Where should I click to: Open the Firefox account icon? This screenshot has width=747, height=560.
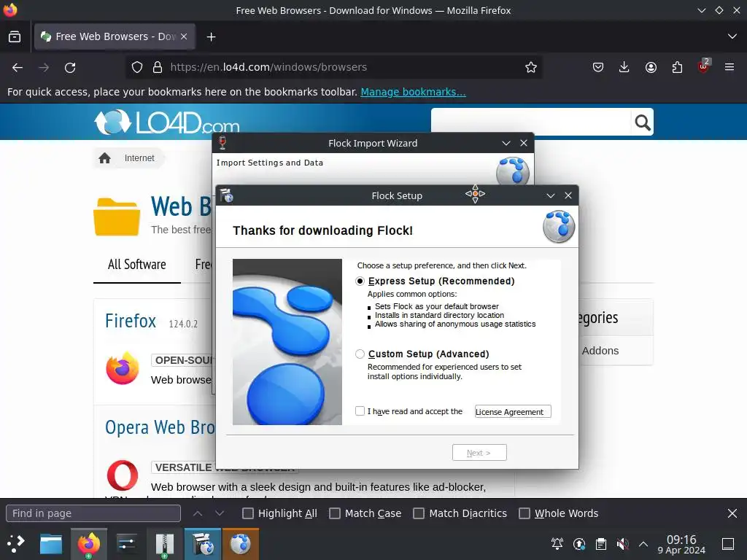tap(651, 67)
